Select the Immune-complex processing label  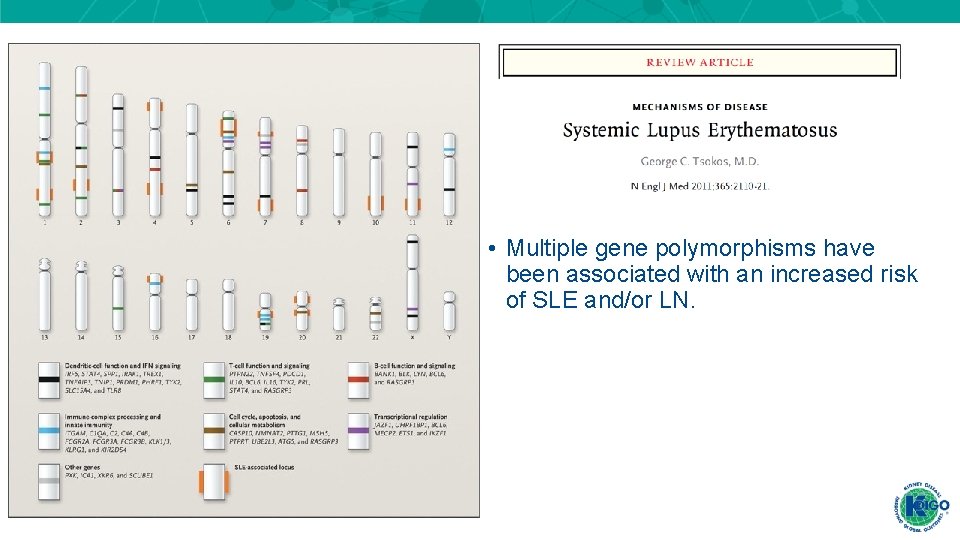(113, 420)
